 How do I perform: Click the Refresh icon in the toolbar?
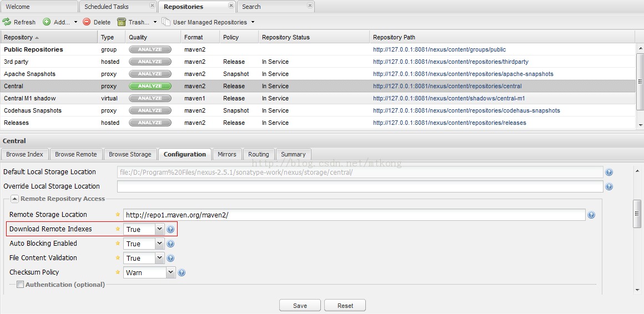[7, 22]
